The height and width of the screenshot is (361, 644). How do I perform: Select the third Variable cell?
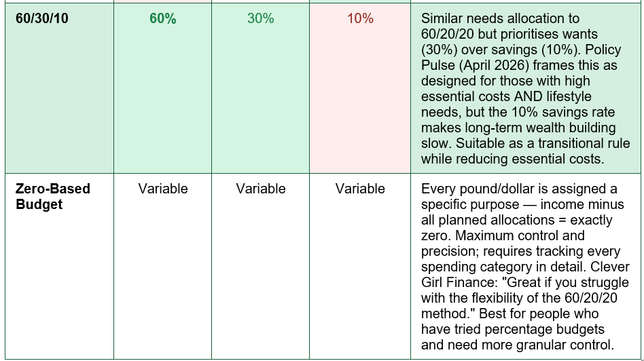pos(360,189)
